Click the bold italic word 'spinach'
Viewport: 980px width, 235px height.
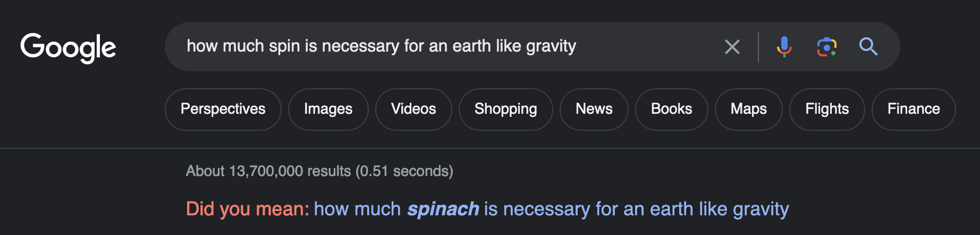pos(443,209)
